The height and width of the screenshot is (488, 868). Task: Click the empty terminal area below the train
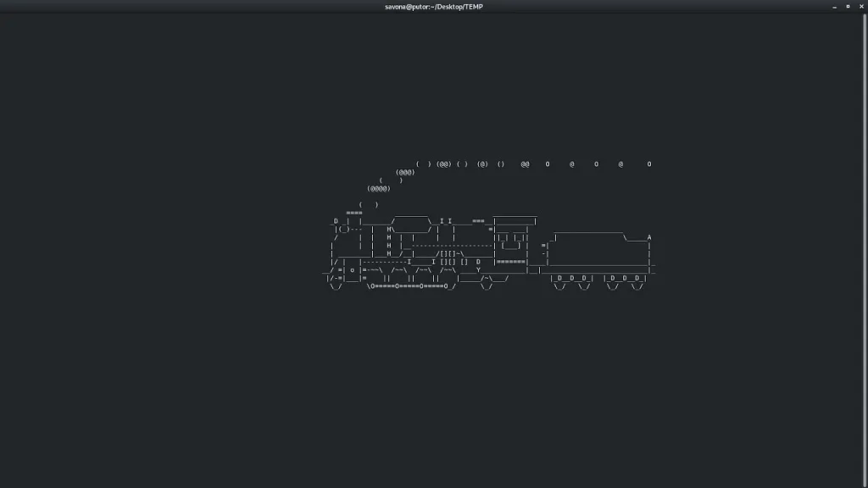tap(434, 390)
